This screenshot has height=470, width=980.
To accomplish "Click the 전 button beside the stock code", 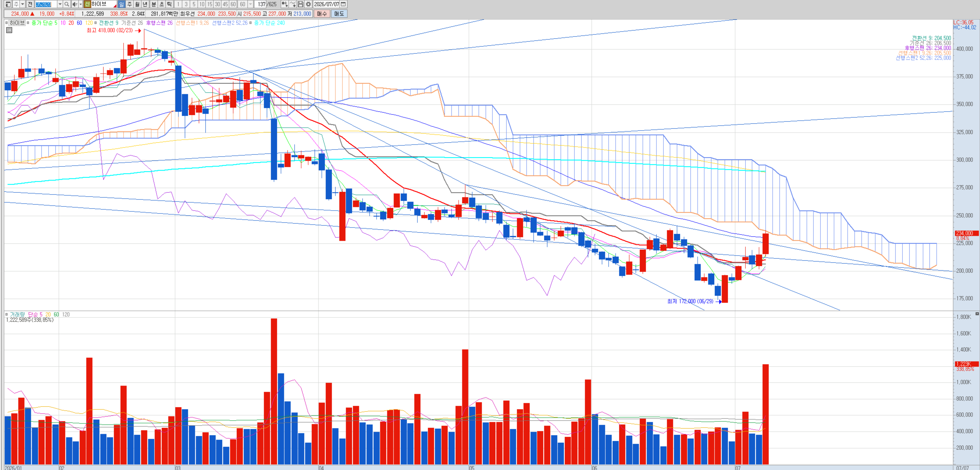I will coord(30,4).
